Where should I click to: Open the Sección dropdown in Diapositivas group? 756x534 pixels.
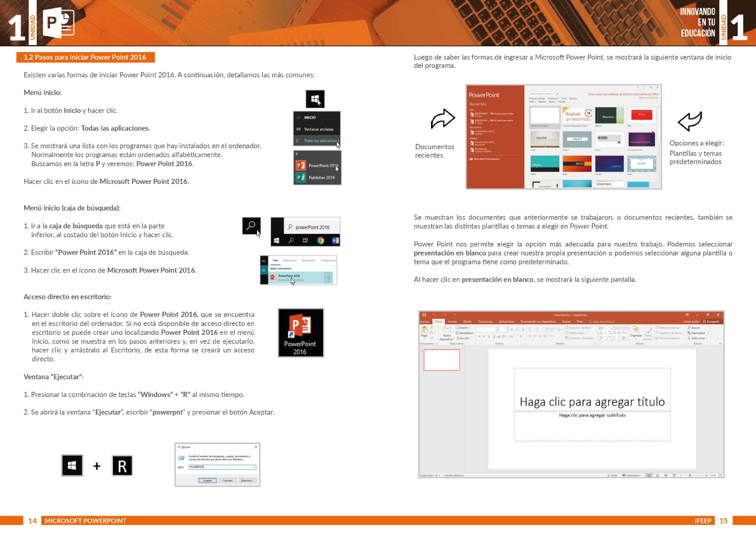coord(463,338)
